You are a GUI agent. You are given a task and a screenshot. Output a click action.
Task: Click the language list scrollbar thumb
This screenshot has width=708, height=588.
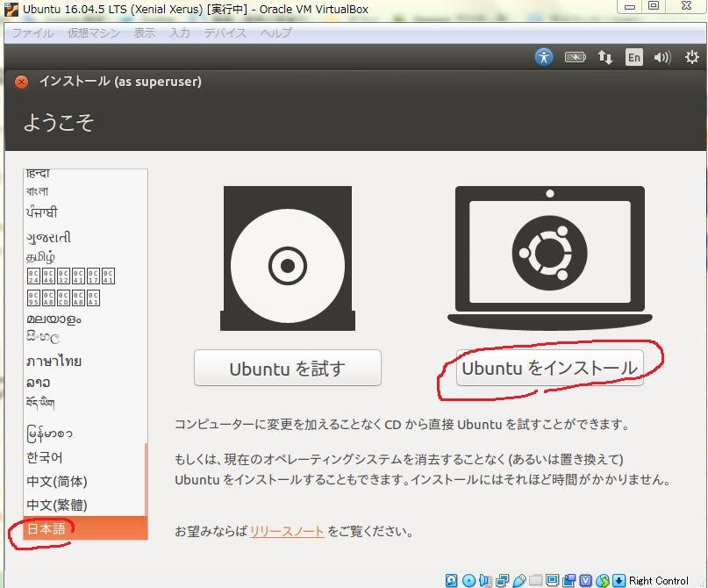(146, 479)
